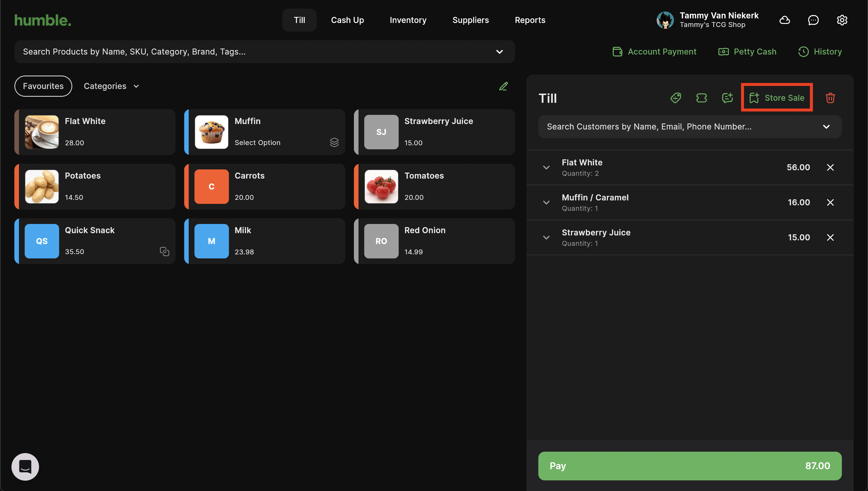This screenshot has height=491, width=868.
Task: Click the voucher ticket icon in Till panel
Action: pos(702,98)
